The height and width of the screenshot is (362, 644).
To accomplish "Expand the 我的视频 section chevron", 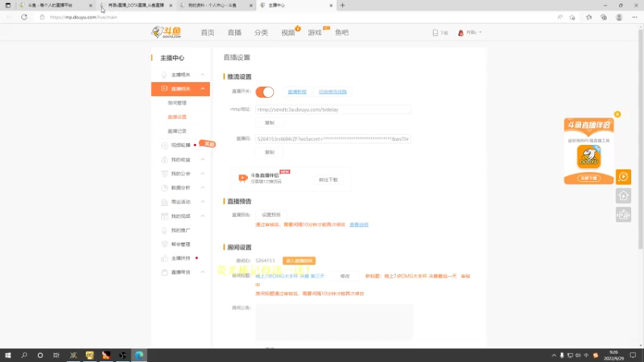I will (203, 216).
